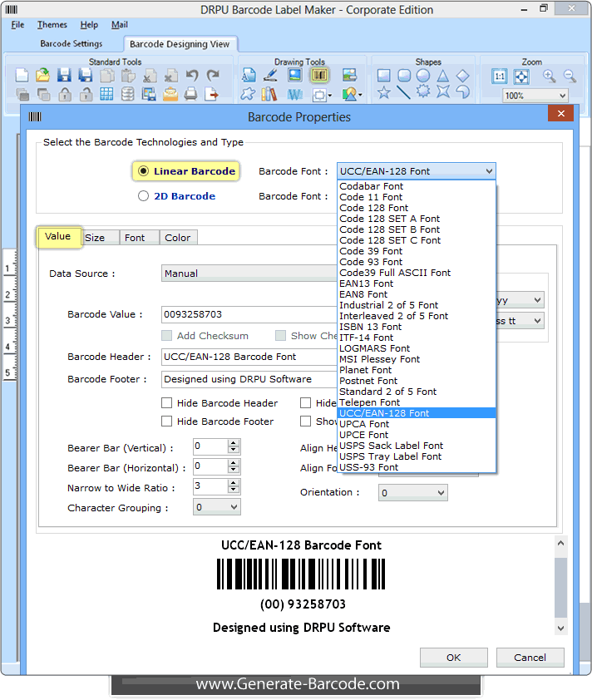Select the barcode drawing tool
The height and width of the screenshot is (700, 592).
(x=320, y=76)
